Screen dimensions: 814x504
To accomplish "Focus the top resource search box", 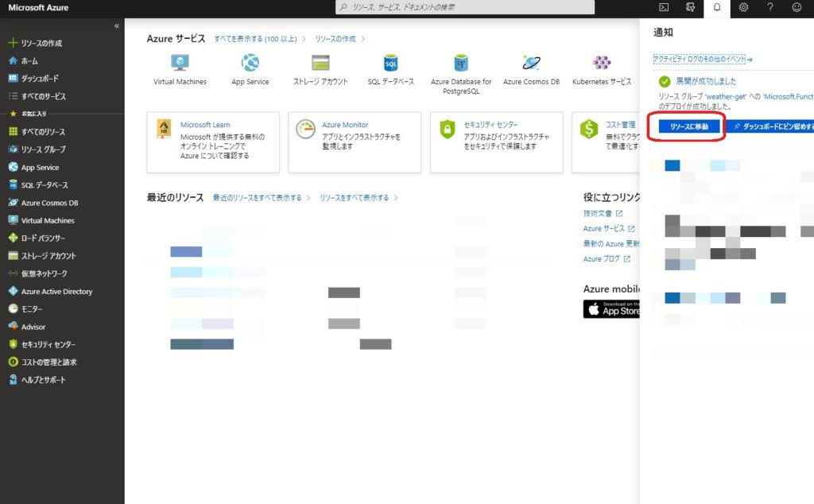I will 464,7.
